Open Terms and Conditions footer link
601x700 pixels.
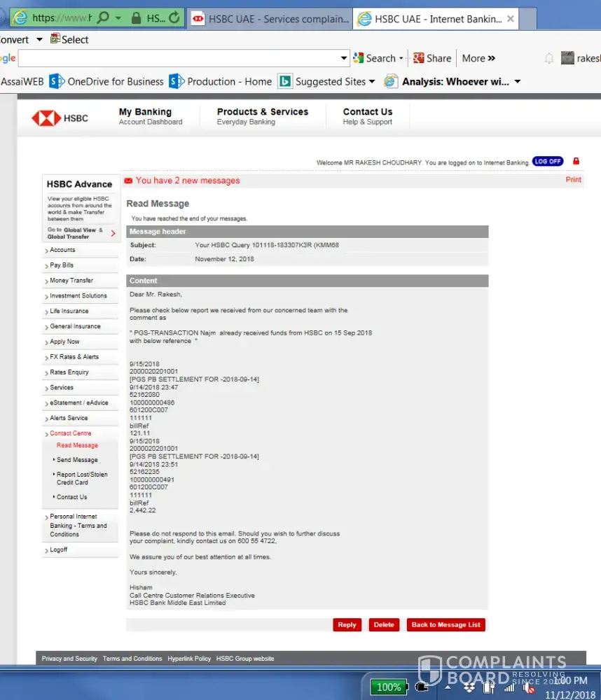[x=132, y=659]
